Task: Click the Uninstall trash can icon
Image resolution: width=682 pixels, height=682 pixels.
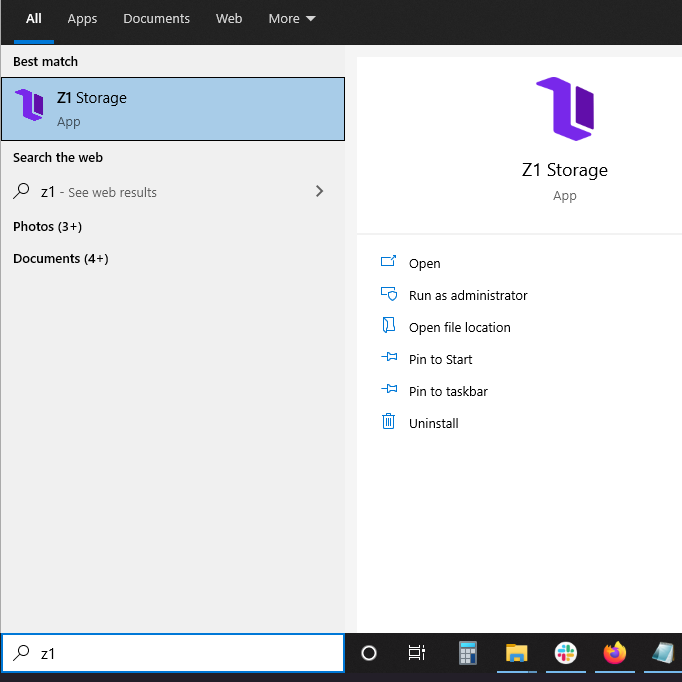Action: [388, 421]
